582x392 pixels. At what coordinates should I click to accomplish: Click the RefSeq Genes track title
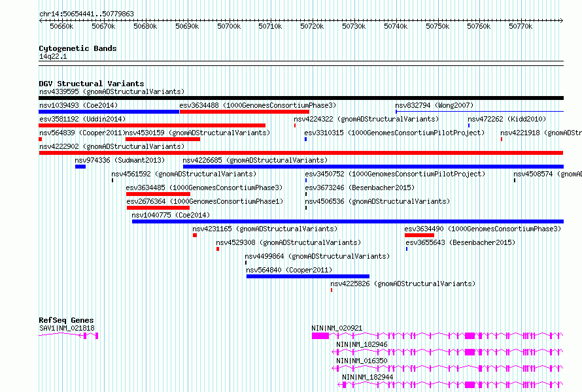pos(66,320)
